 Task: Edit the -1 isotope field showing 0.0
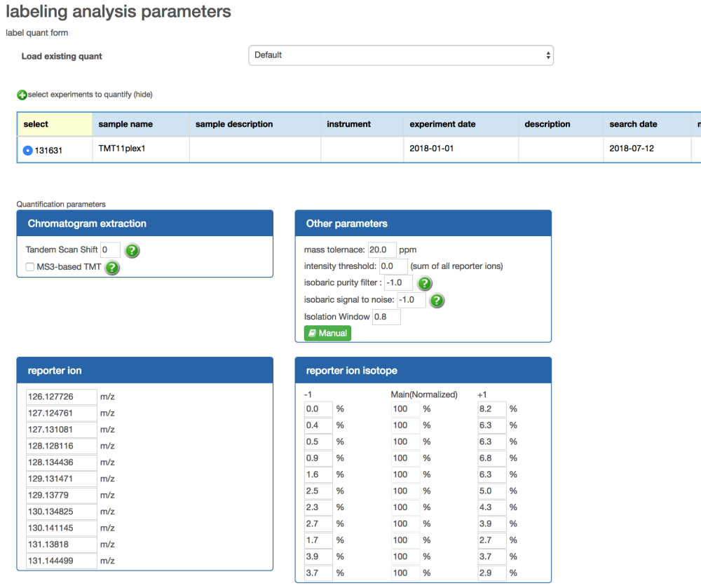point(319,409)
